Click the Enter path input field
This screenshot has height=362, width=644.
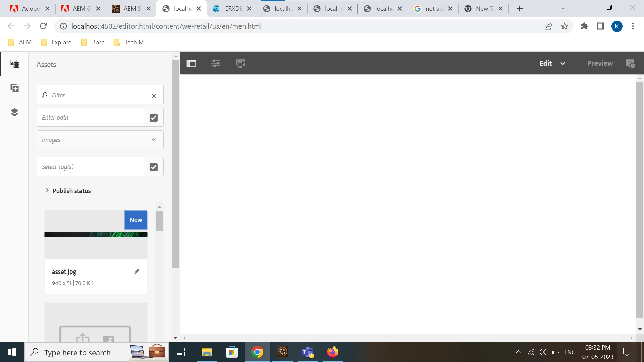tap(90, 118)
